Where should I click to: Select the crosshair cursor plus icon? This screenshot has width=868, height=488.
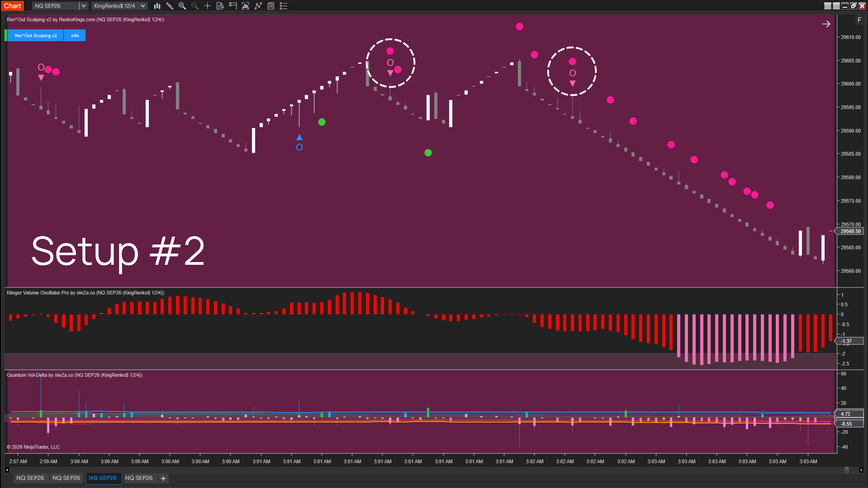208,6
